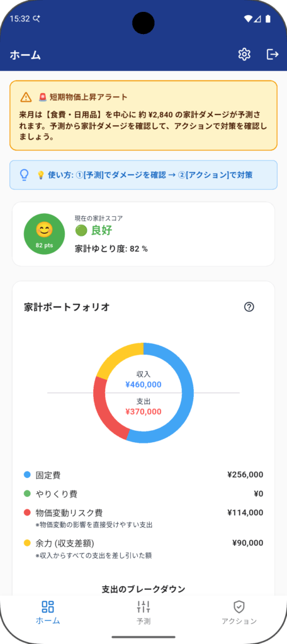Open the 家計ポートフォリオ help question-mark icon
This screenshot has height=644, width=287.
coord(249,307)
